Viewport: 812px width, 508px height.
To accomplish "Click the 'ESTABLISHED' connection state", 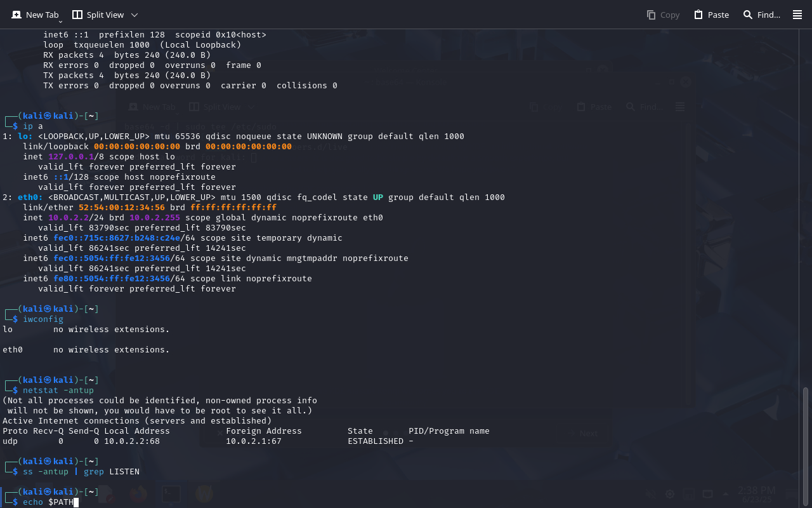I will [376, 441].
